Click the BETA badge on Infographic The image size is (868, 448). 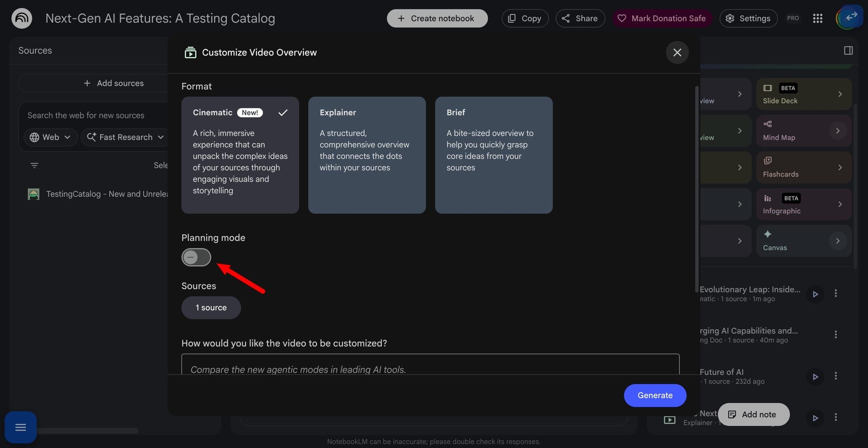click(x=791, y=198)
